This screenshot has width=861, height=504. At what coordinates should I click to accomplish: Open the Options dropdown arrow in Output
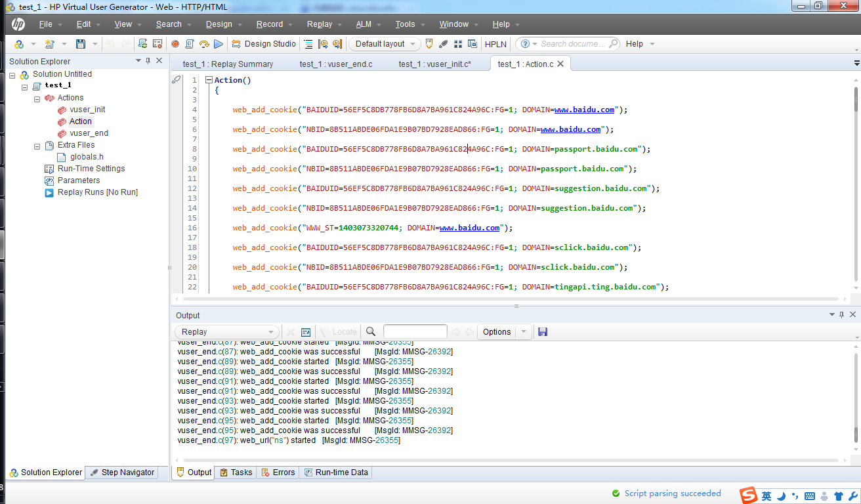pos(523,332)
